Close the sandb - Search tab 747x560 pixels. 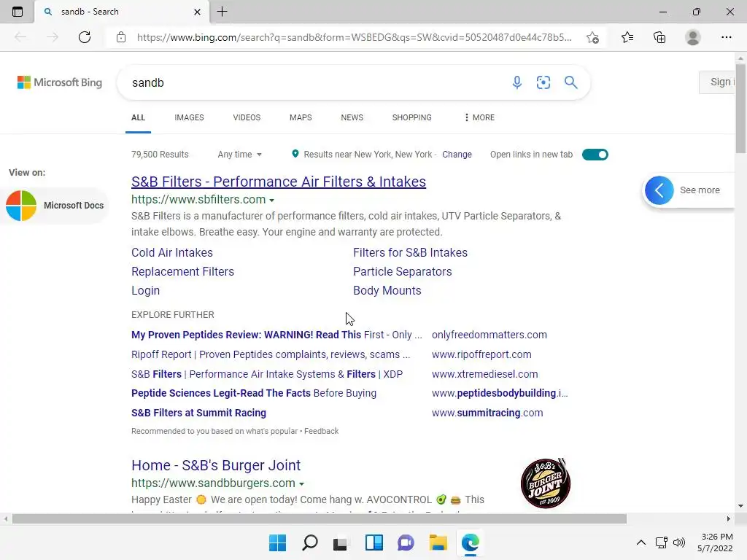pyautogui.click(x=197, y=12)
